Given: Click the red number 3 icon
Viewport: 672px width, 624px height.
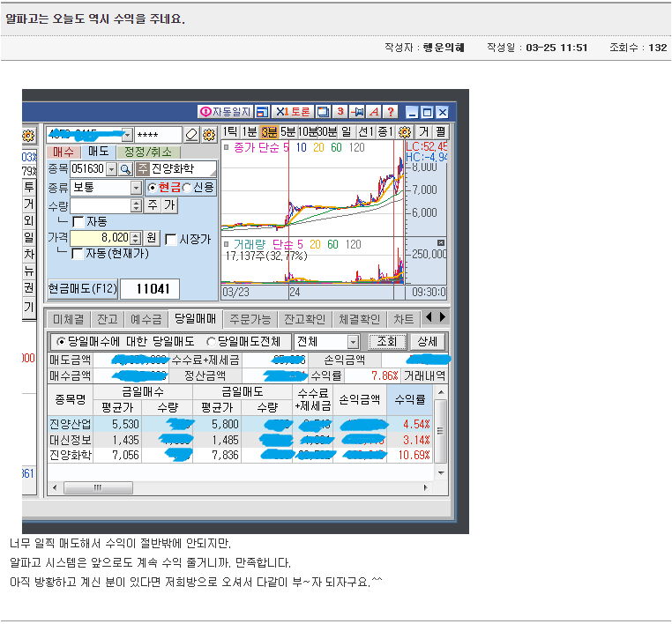Looking at the screenshot, I should 340,112.
